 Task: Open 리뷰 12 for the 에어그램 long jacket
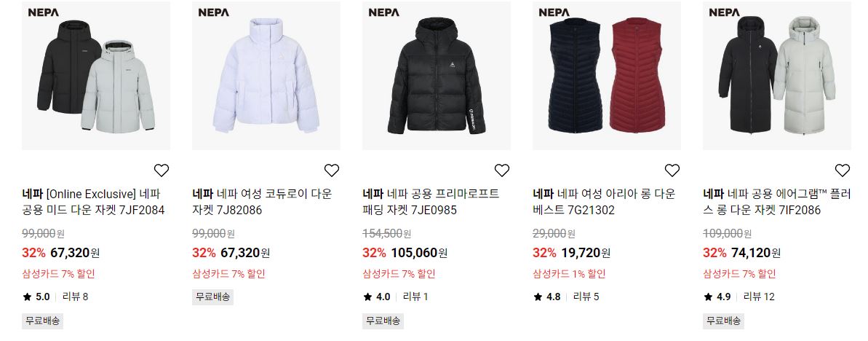[x=759, y=297]
